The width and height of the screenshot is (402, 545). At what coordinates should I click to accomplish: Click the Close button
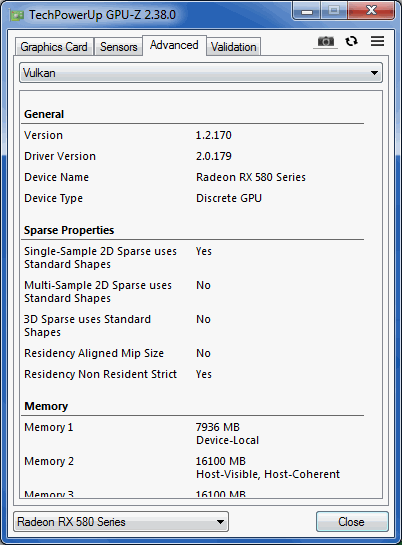click(352, 522)
